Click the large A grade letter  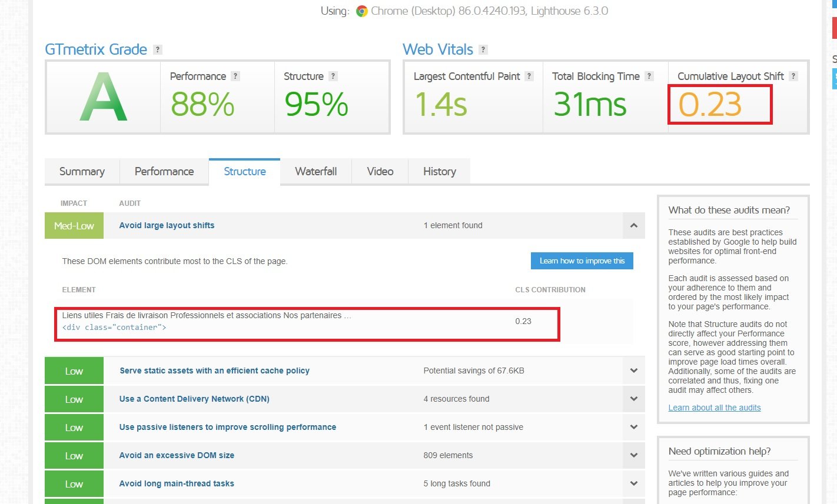(104, 96)
